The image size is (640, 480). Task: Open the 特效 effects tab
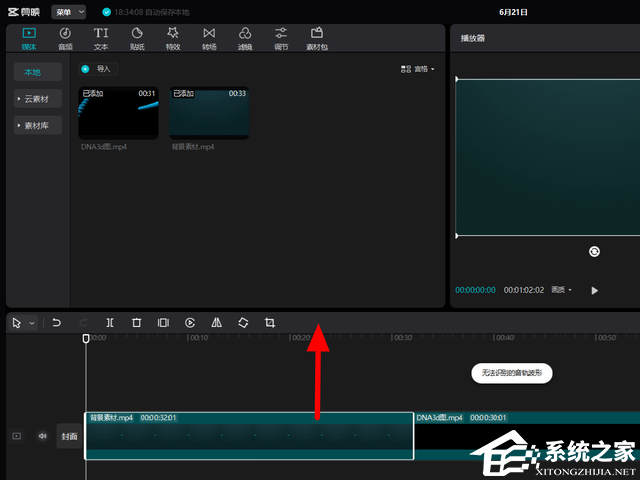click(x=173, y=39)
